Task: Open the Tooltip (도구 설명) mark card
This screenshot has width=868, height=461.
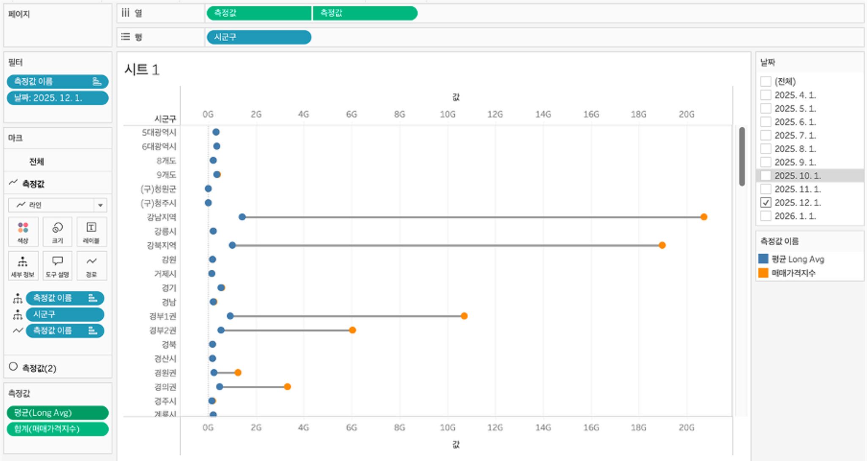Action: click(57, 266)
